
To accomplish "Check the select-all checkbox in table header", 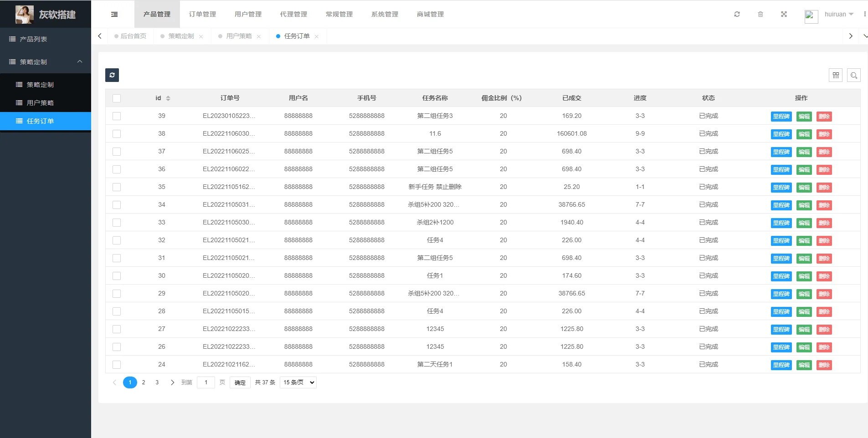I will [117, 98].
